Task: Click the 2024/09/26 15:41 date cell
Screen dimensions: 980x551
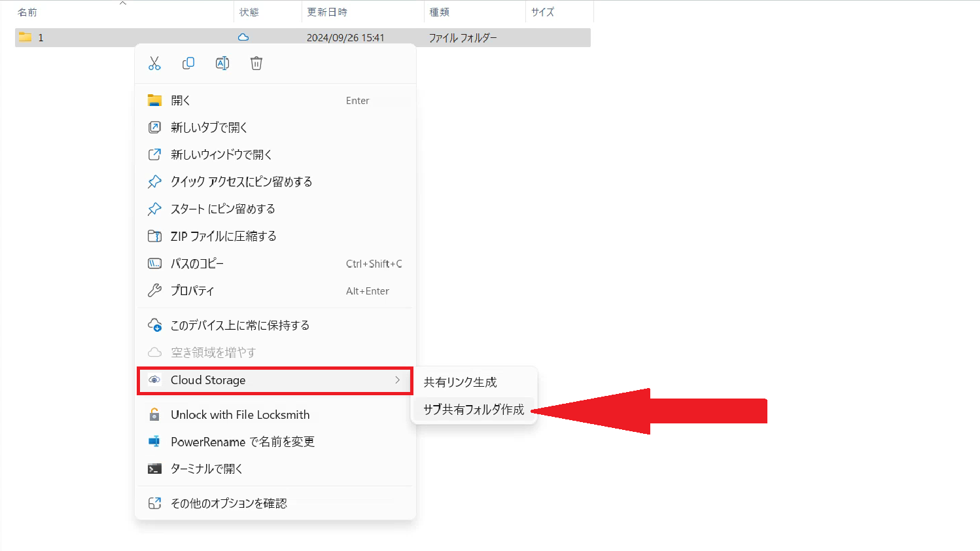Action: click(345, 38)
